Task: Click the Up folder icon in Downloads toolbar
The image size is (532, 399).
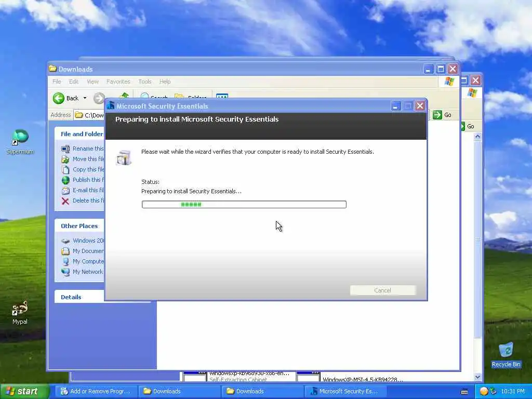Action: click(x=124, y=96)
